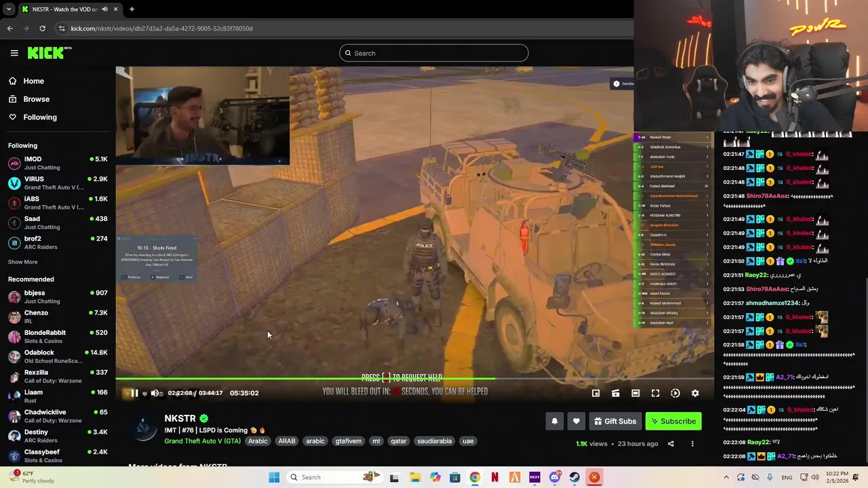This screenshot has width=868, height=488.
Task: Open File Explorer from taskbar
Action: (415, 477)
